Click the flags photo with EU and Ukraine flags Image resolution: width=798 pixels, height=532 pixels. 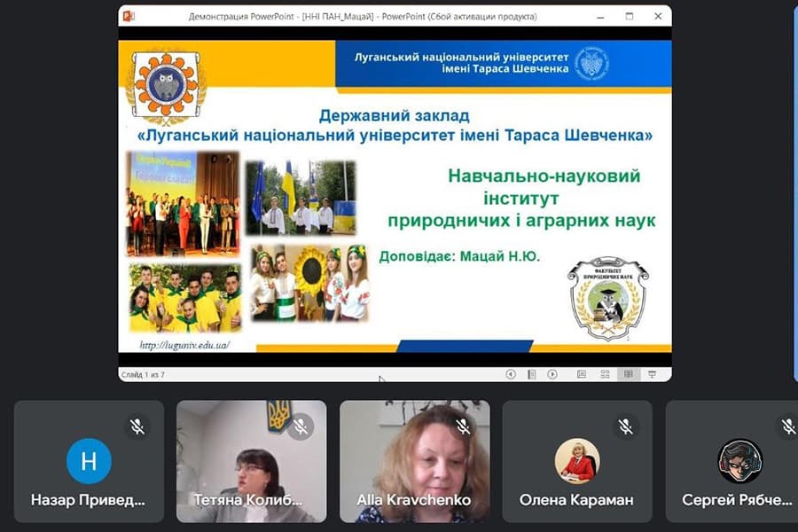click(301, 198)
